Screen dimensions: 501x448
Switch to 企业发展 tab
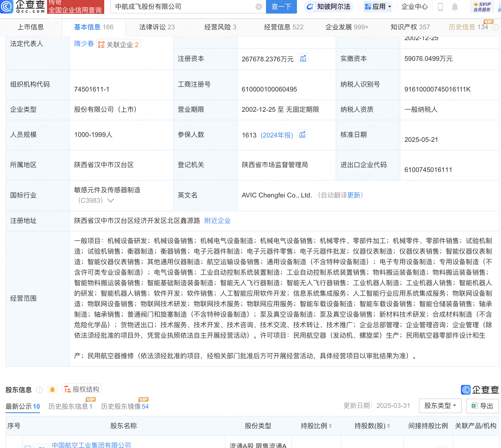[347, 27]
